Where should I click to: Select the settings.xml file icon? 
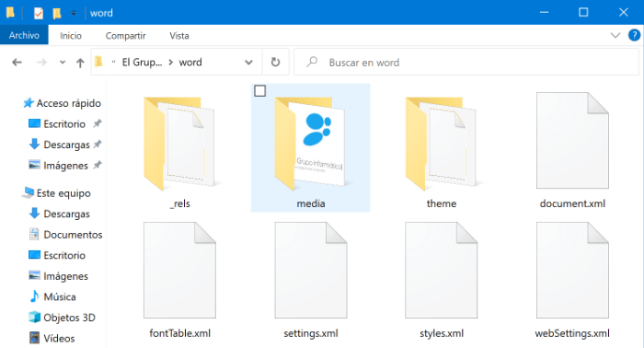[311, 270]
